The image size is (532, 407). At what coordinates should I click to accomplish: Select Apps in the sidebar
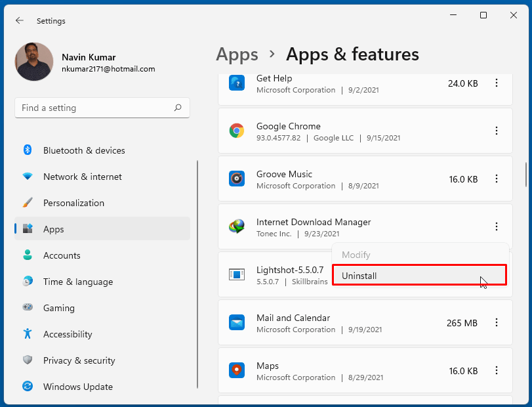[x=102, y=229]
